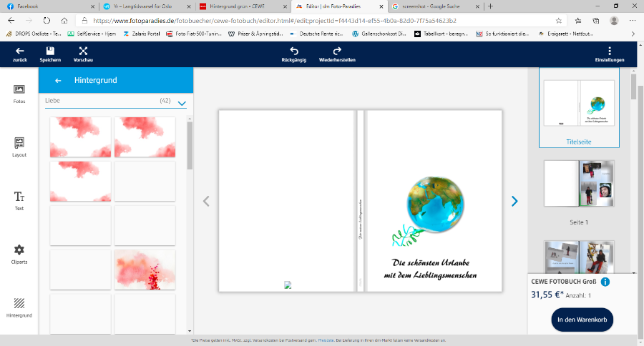Open the Cliparts sidebar panel
The width and height of the screenshot is (644, 346).
pyautogui.click(x=19, y=254)
